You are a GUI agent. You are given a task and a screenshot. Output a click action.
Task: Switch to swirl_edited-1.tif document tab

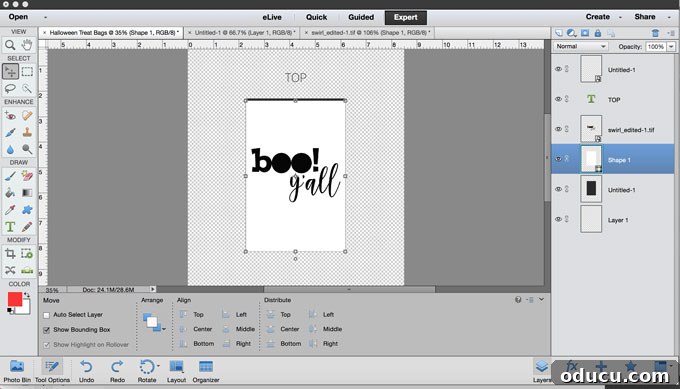coord(368,33)
